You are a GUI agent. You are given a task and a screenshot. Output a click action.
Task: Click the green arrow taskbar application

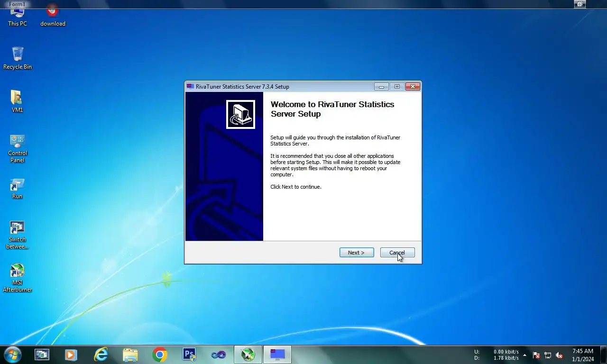tap(248, 355)
